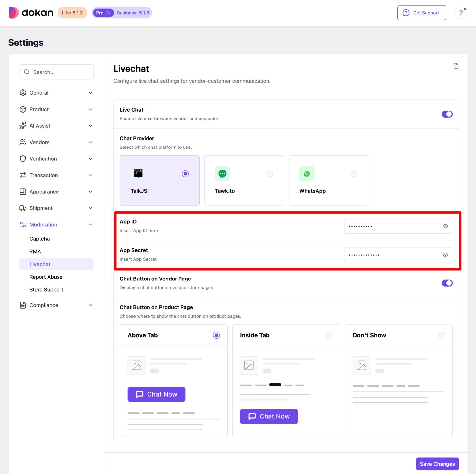Select the Tawk.to radio button

coord(270,174)
